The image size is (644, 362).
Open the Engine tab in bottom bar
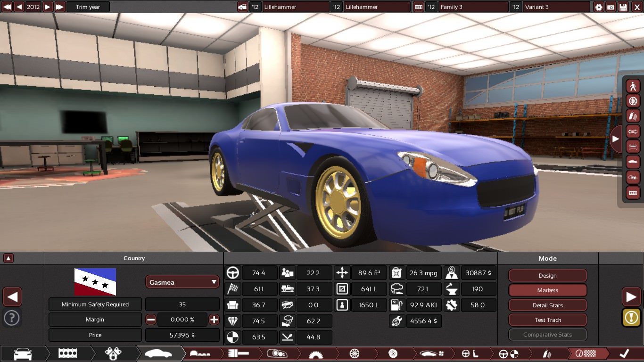pyautogui.click(x=68, y=354)
